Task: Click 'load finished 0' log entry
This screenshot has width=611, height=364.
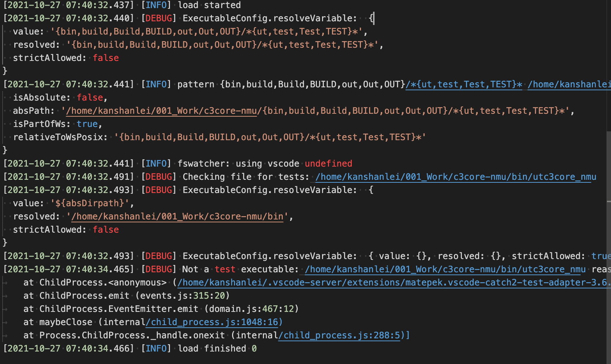Action: 217,349
